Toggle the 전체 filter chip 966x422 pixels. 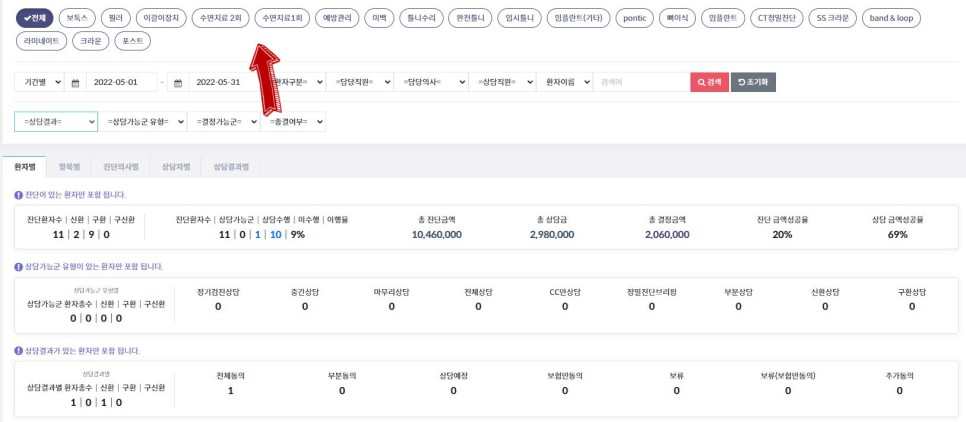(34, 18)
